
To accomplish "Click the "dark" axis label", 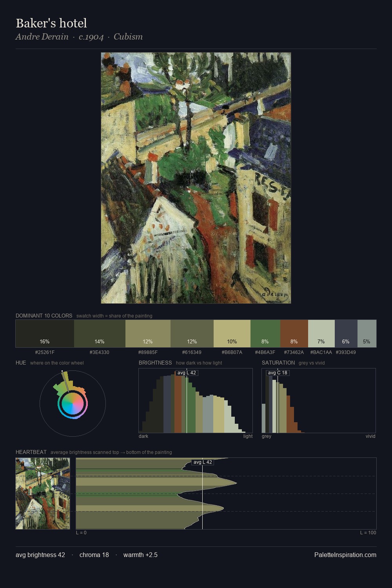I will pyautogui.click(x=143, y=436).
